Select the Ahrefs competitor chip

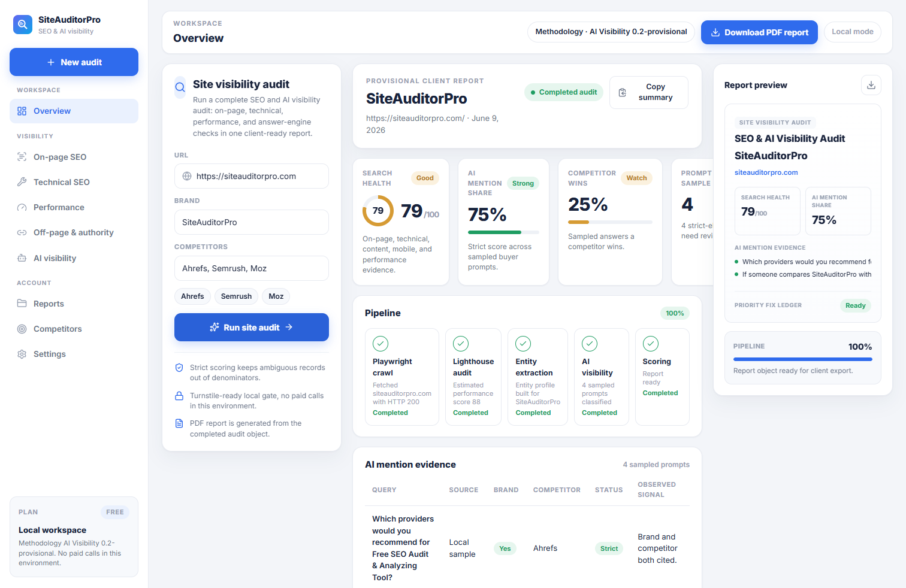point(192,296)
